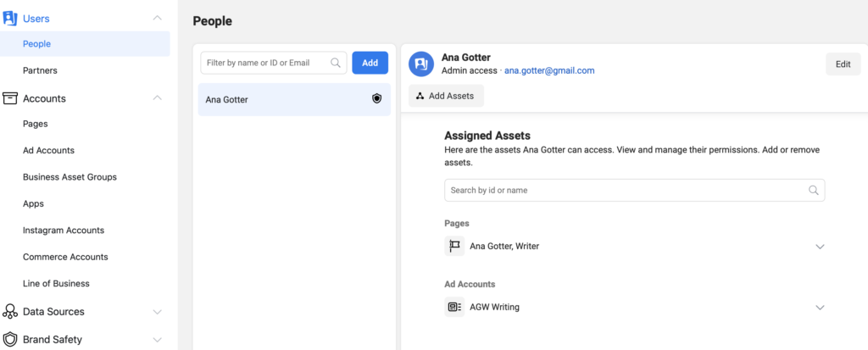Open Ad Accounts in the sidebar
Screen dimensions: 868x350
pos(48,150)
